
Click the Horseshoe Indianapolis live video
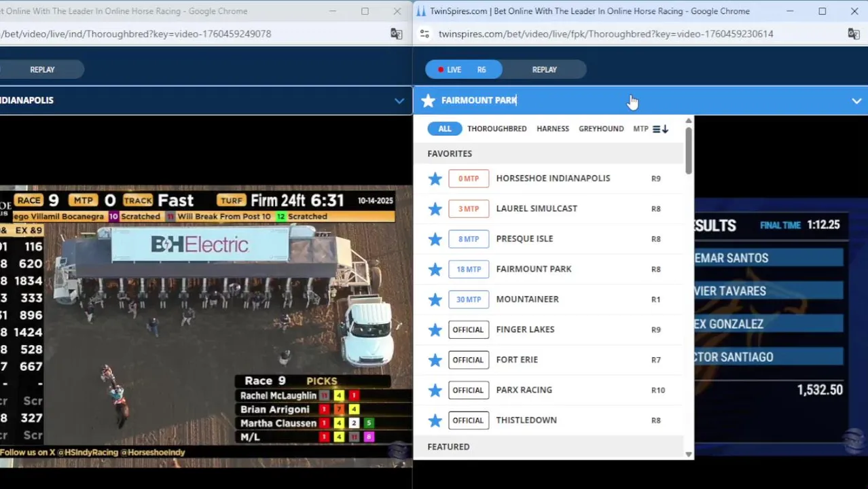point(206,326)
